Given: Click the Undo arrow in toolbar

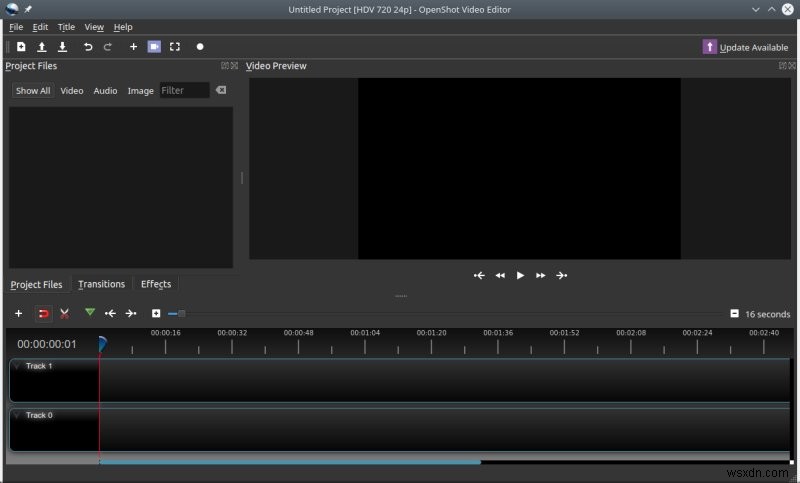Looking at the screenshot, I should click(x=88, y=47).
